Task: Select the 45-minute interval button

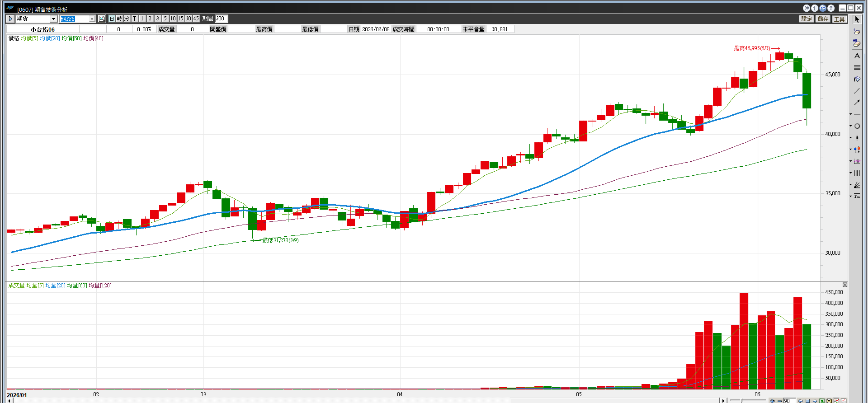Action: 196,19
